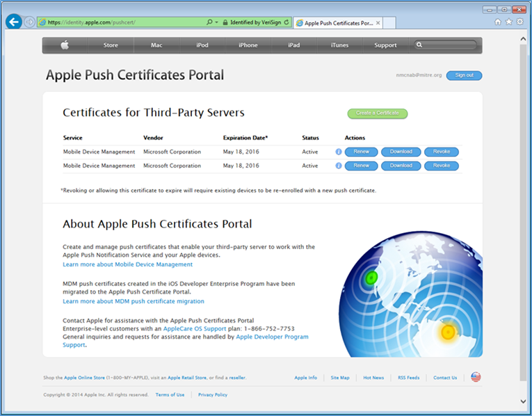
Task: Click the globe illustration image
Action: (x=410, y=294)
